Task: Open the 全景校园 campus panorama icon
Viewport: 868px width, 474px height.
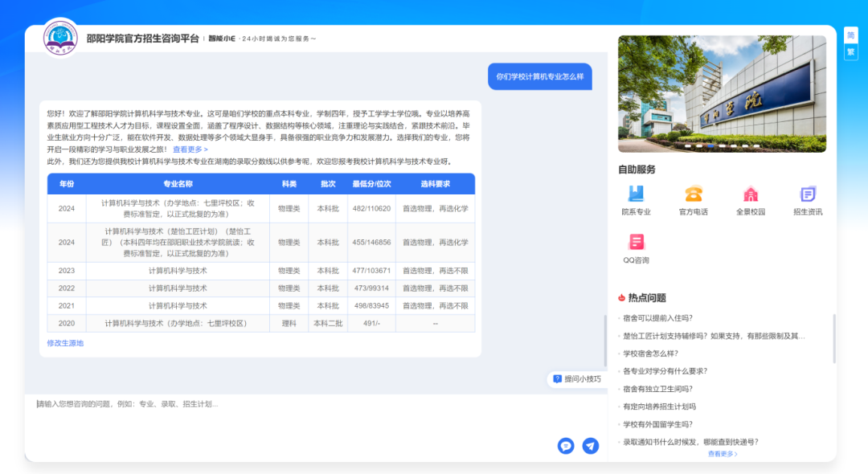Action: point(750,194)
